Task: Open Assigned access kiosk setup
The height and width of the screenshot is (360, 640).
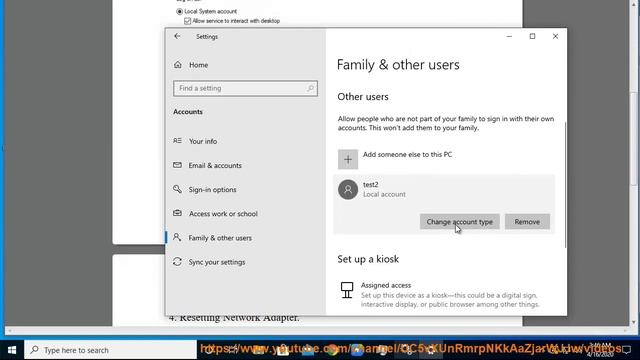Action: (439, 295)
